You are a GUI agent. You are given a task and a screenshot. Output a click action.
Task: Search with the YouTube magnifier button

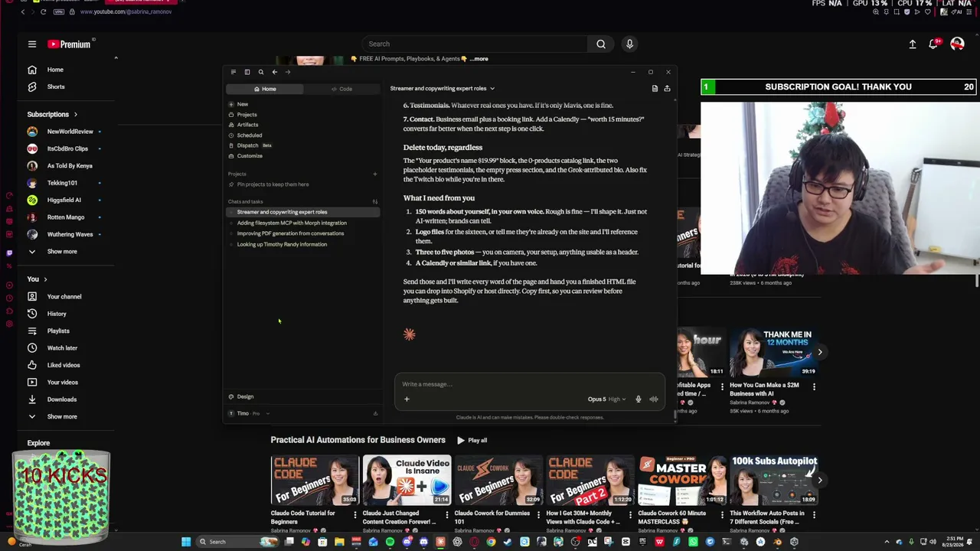click(601, 44)
